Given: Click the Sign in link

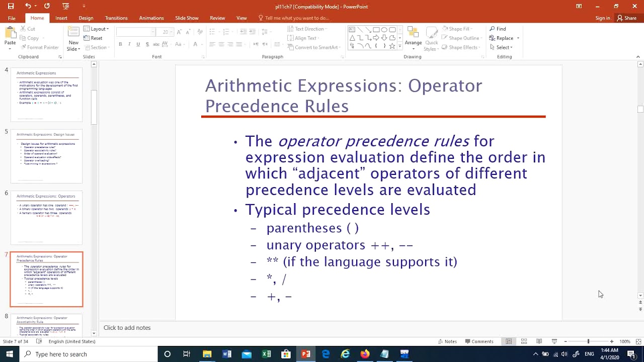Looking at the screenshot, I should [x=603, y=18].
